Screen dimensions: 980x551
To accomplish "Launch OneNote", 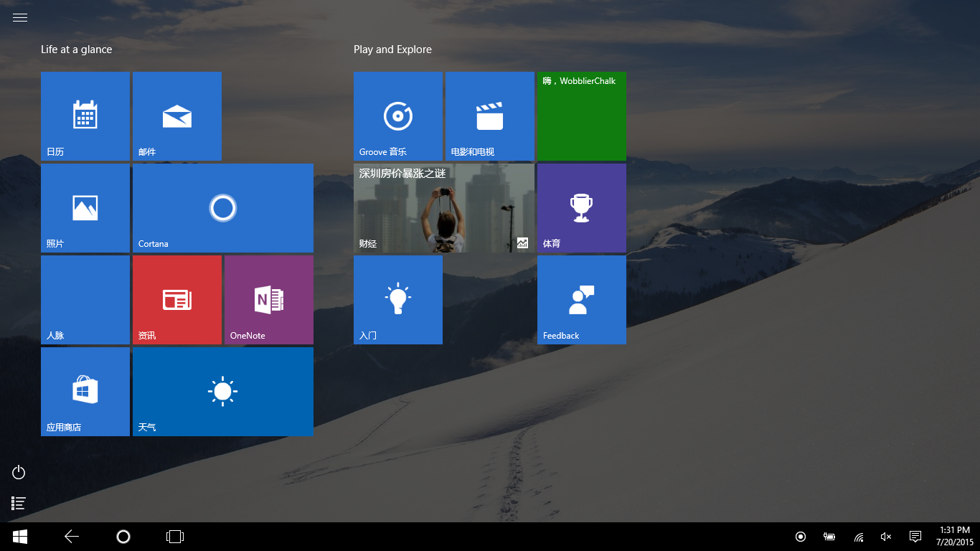I will coord(268,299).
